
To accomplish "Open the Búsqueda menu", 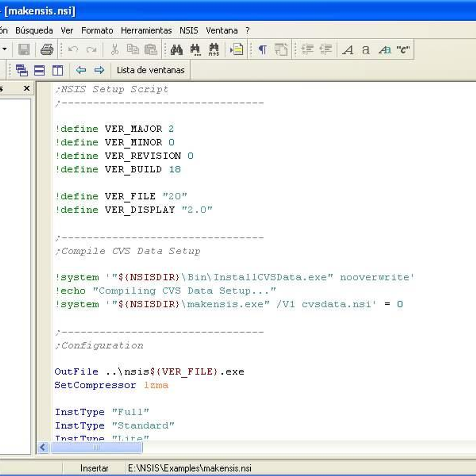I will (34, 31).
